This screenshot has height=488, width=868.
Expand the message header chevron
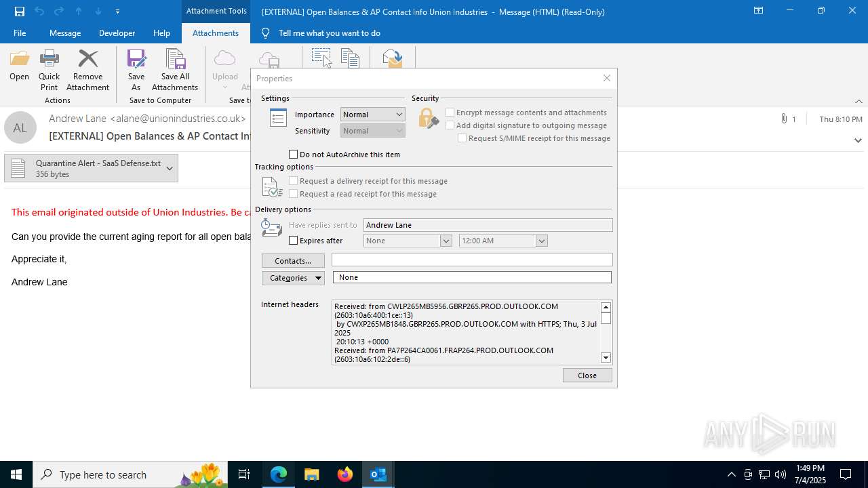click(x=858, y=140)
